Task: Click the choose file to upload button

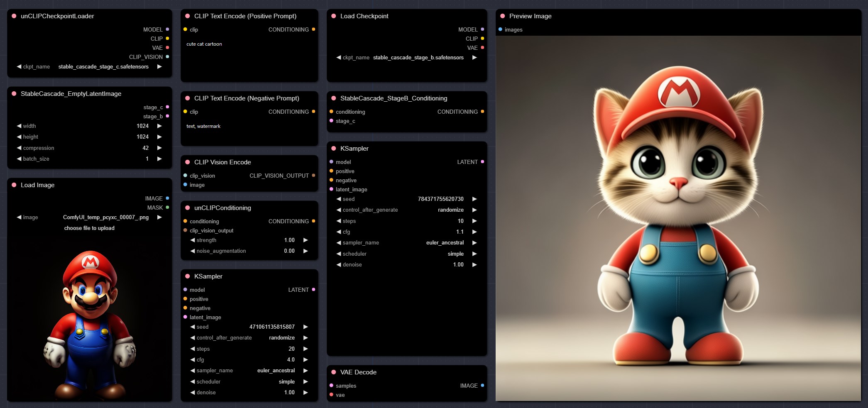Action: pyautogui.click(x=89, y=228)
